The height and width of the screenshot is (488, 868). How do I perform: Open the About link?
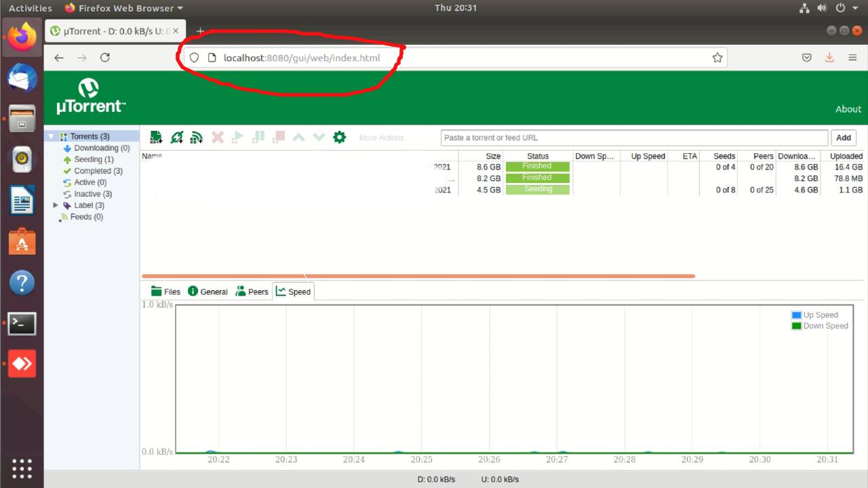pyautogui.click(x=848, y=108)
